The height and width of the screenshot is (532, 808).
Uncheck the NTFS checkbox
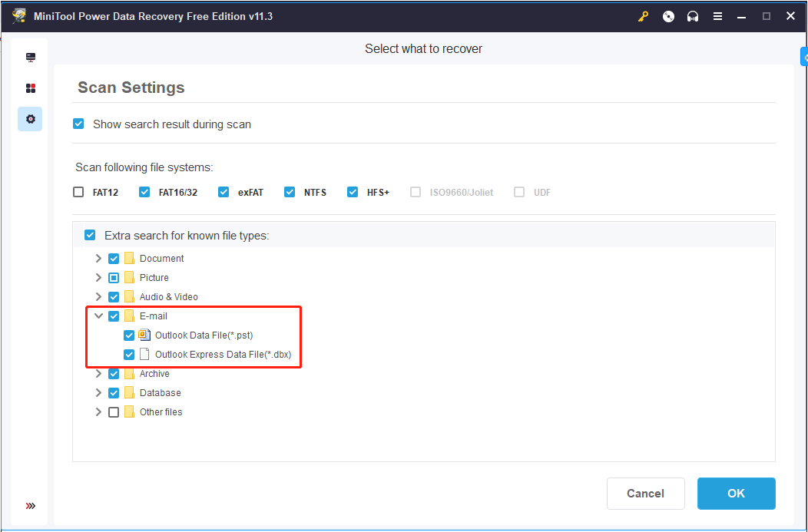pos(290,192)
